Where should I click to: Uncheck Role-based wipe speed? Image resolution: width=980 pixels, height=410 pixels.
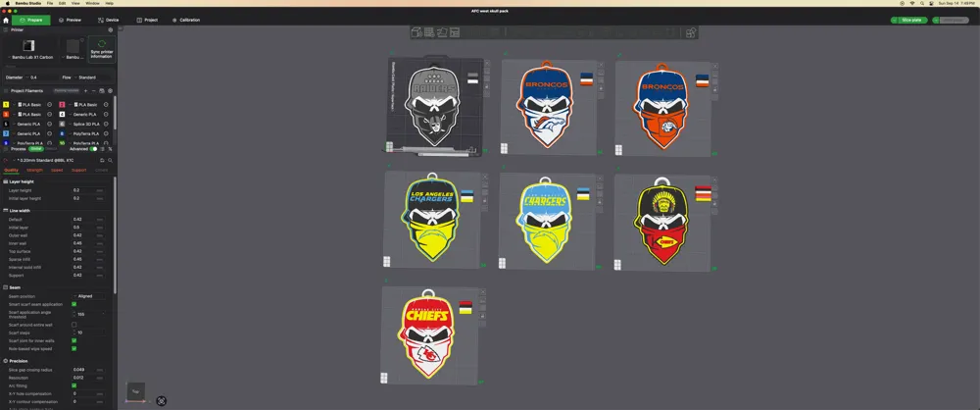[73, 348]
